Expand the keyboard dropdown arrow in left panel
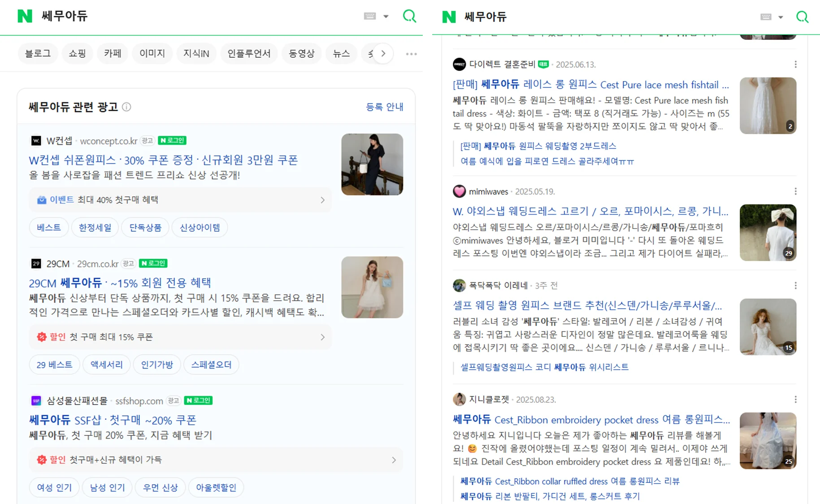Viewport: 820px width, 504px height. coord(386,17)
